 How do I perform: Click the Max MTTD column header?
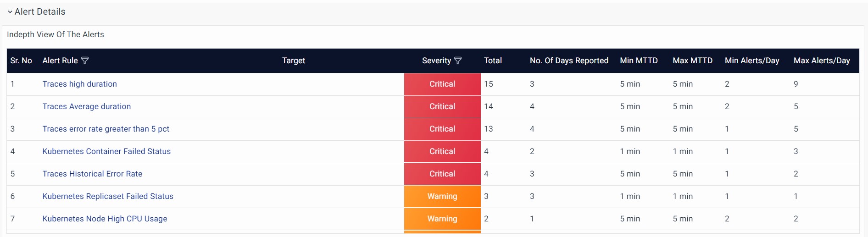click(x=692, y=61)
